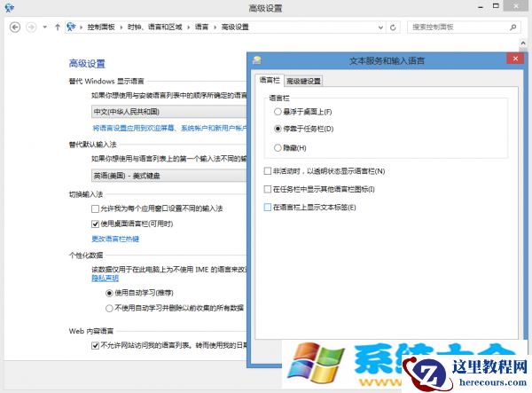
Task: Refresh the Control Panel page
Action: (393, 28)
